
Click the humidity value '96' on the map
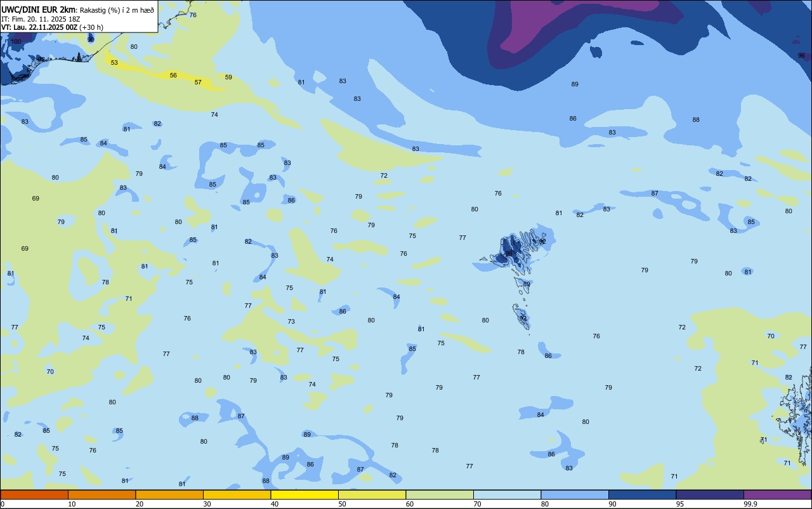801,55
